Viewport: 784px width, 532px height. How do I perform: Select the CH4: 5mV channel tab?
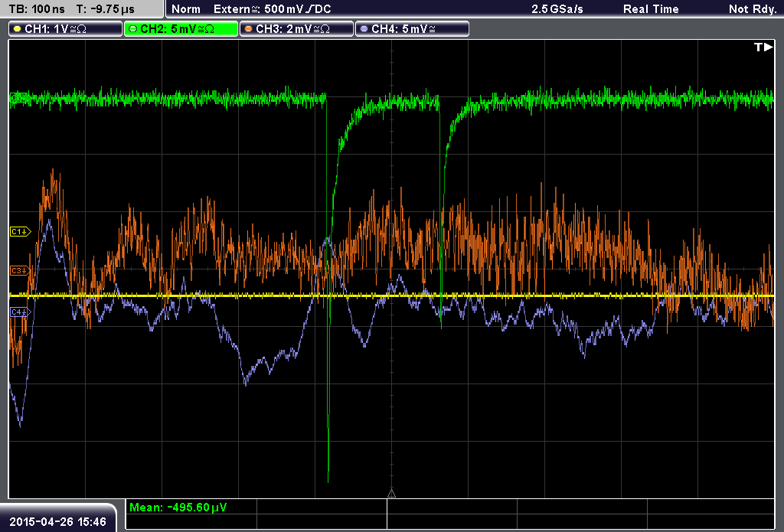click(412, 29)
